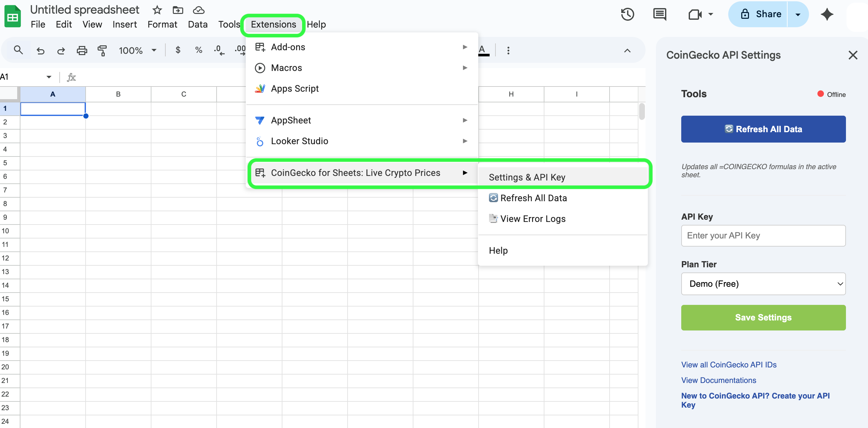Viewport: 868px width, 428px height.
Task: Click the print icon in toolbar
Action: (81, 51)
